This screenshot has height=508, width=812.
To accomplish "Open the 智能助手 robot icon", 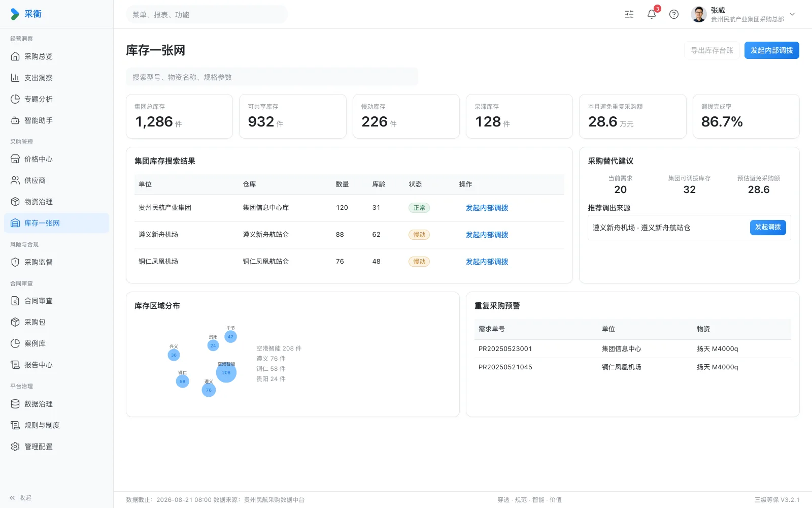I will click(x=15, y=120).
